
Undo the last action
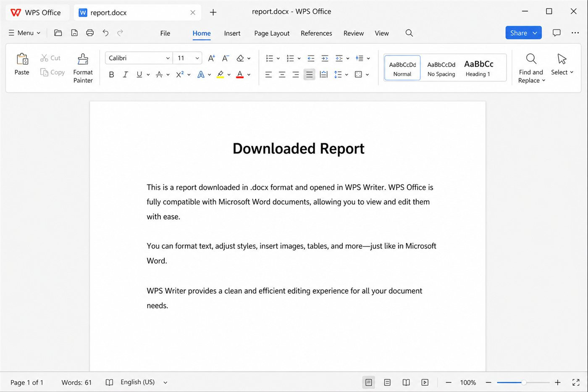(x=105, y=33)
